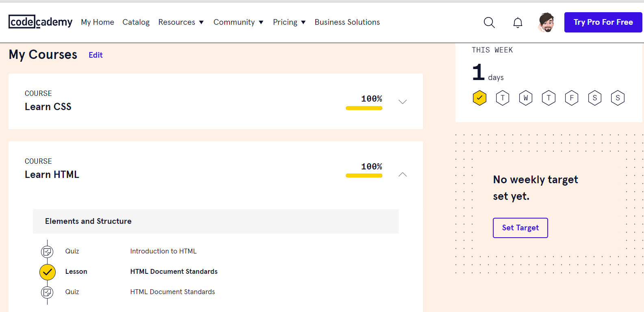The image size is (644, 312).
Task: Click the 'Lesson' label in HTML list
Action: pos(76,271)
